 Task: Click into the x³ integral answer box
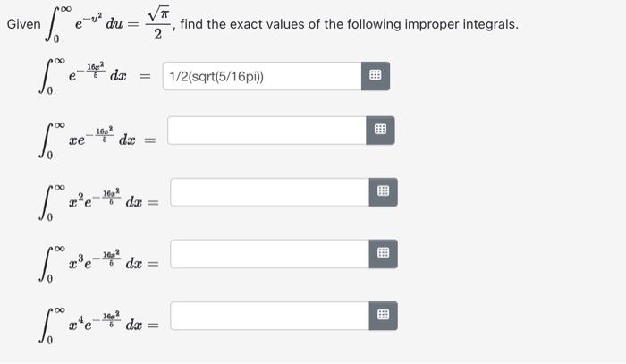click(x=268, y=253)
